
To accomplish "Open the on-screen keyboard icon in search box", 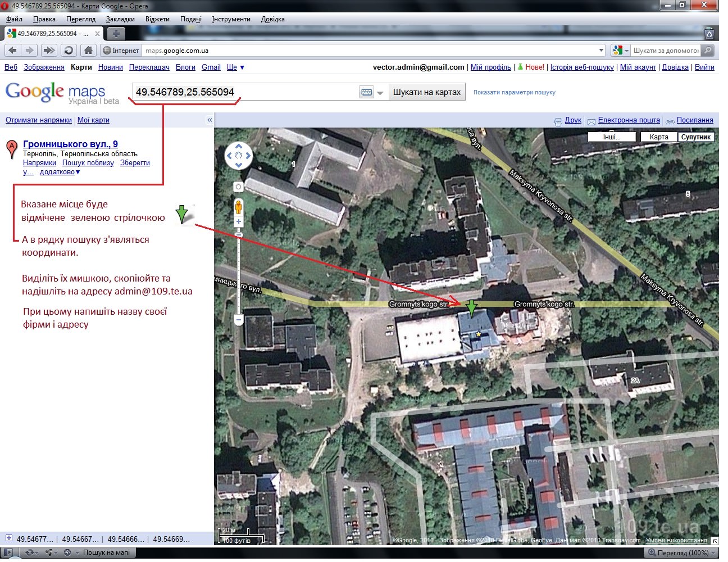I will tap(366, 92).
